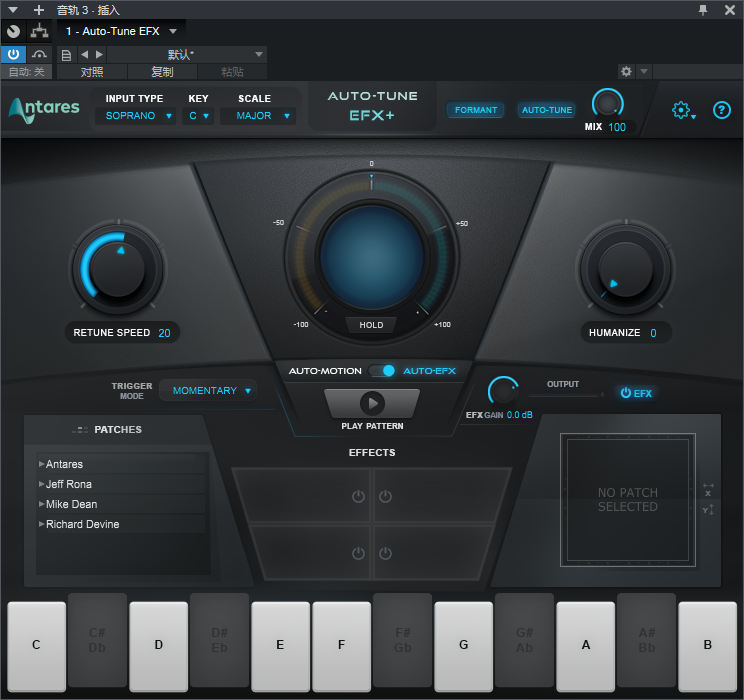Click the X axis assign icon

(708, 490)
